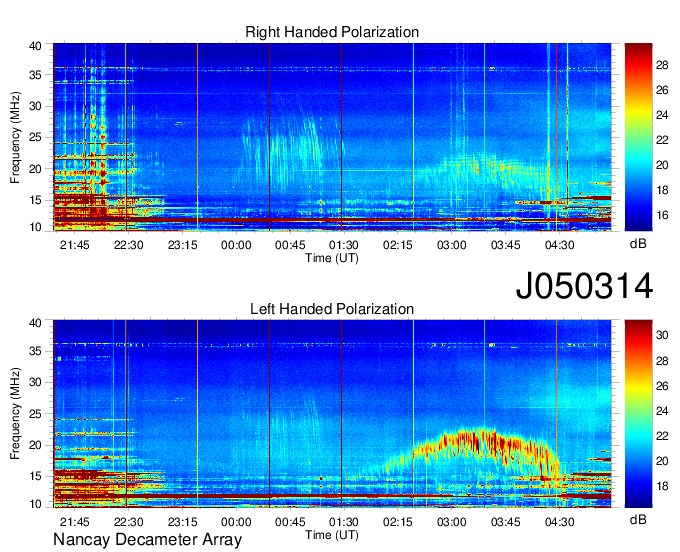Screen dimensions: 680x552
Task: Click the 35 MHz frequency tick of Right Handed plot
Action: pyautogui.click(x=35, y=75)
